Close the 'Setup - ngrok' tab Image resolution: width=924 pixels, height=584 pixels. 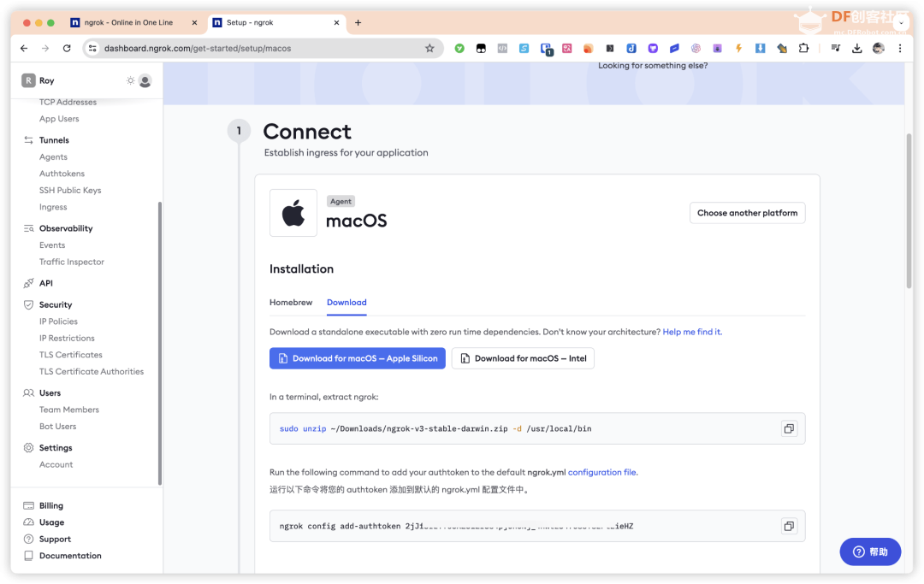[336, 22]
